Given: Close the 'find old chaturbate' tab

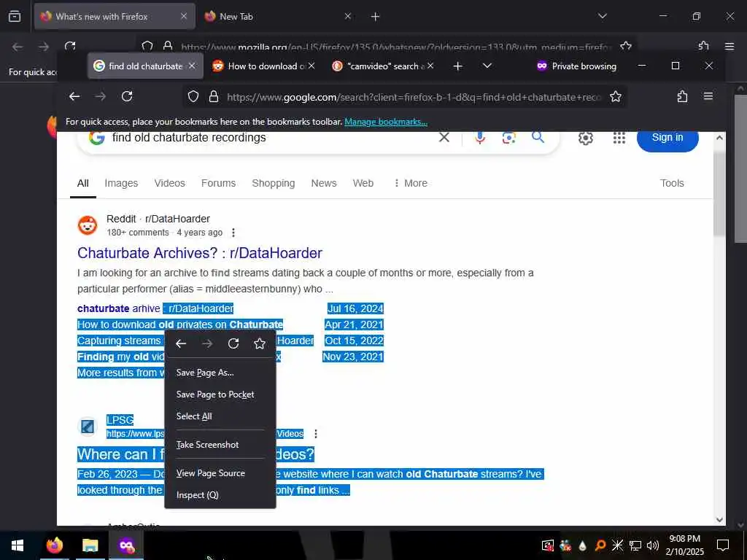Looking at the screenshot, I should tap(192, 66).
